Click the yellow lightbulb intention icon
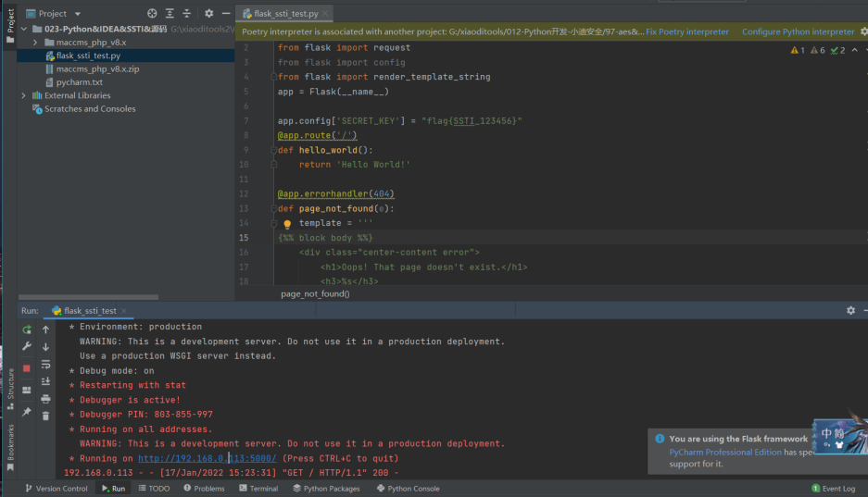The image size is (868, 497). tap(287, 224)
